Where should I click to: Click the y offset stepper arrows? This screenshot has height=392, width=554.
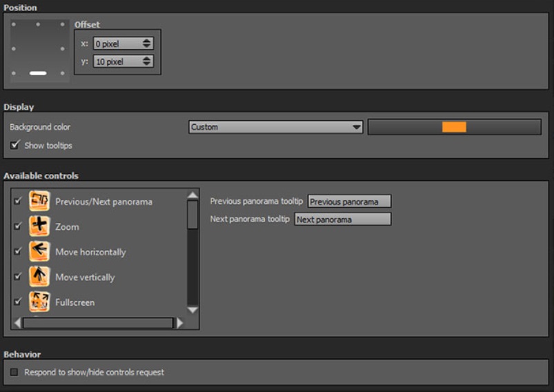click(147, 61)
